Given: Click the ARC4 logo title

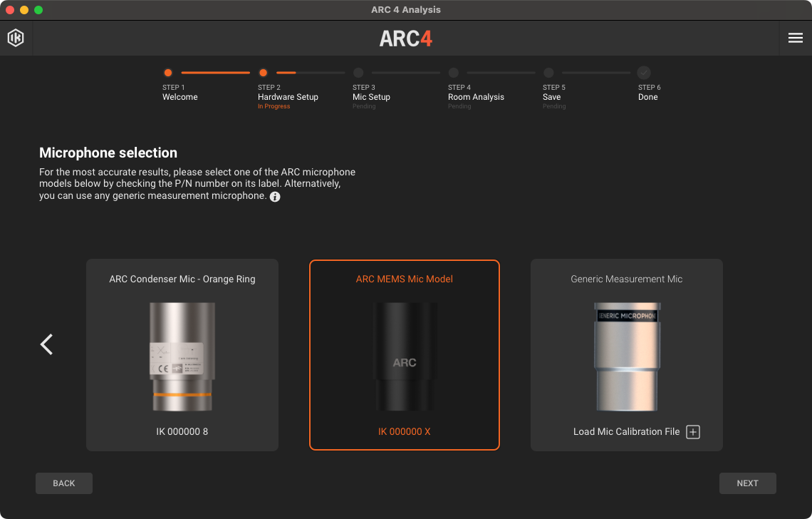Looking at the screenshot, I should pos(406,38).
